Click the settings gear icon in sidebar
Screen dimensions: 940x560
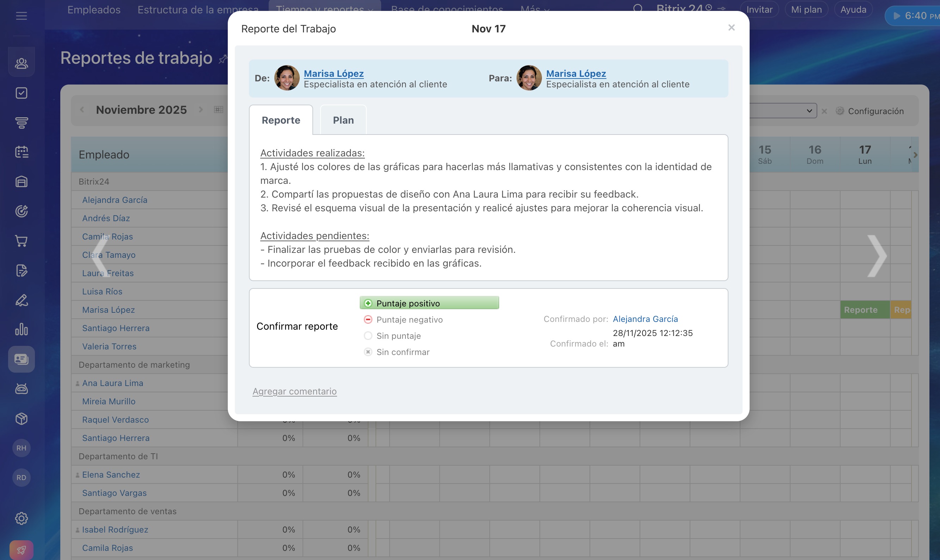(x=21, y=518)
